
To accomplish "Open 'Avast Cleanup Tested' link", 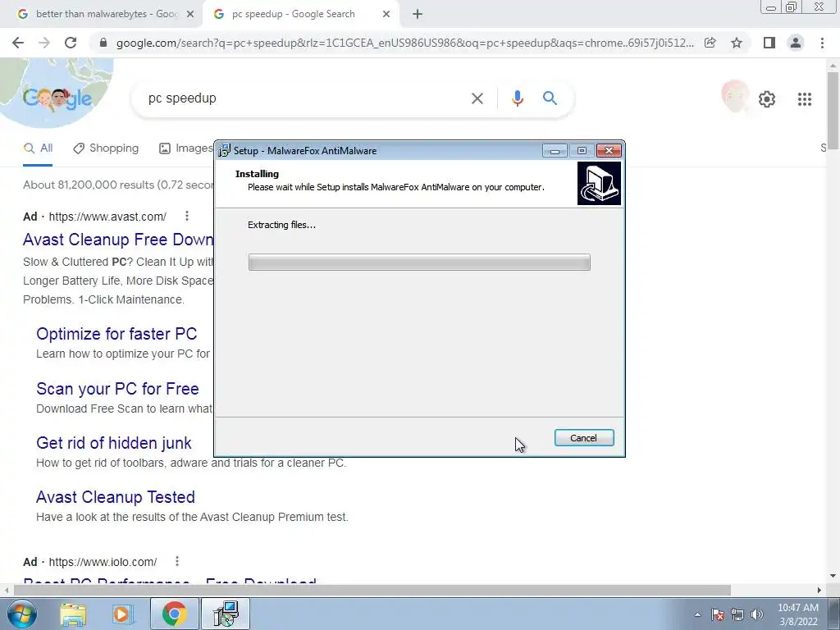I will (x=116, y=497).
